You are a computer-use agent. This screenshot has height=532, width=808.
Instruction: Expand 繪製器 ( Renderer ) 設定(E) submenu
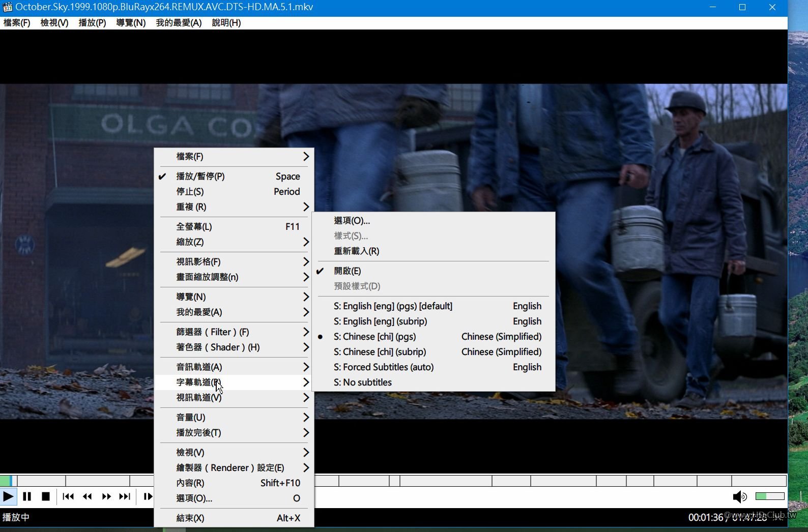(234, 468)
